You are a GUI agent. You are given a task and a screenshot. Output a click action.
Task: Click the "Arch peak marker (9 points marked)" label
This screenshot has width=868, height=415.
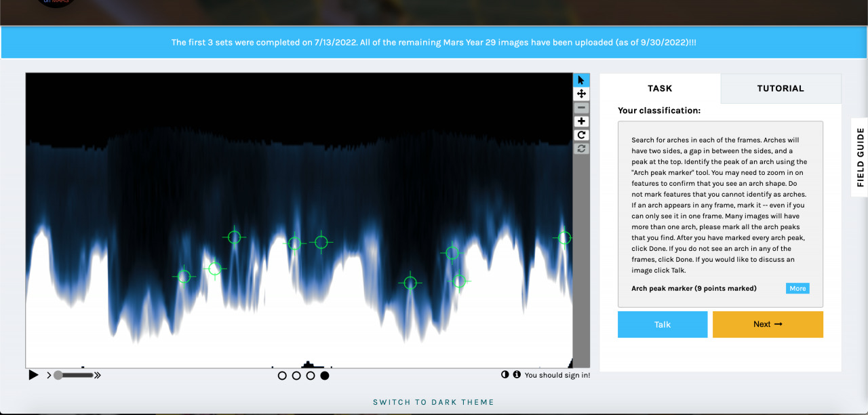pyautogui.click(x=694, y=288)
